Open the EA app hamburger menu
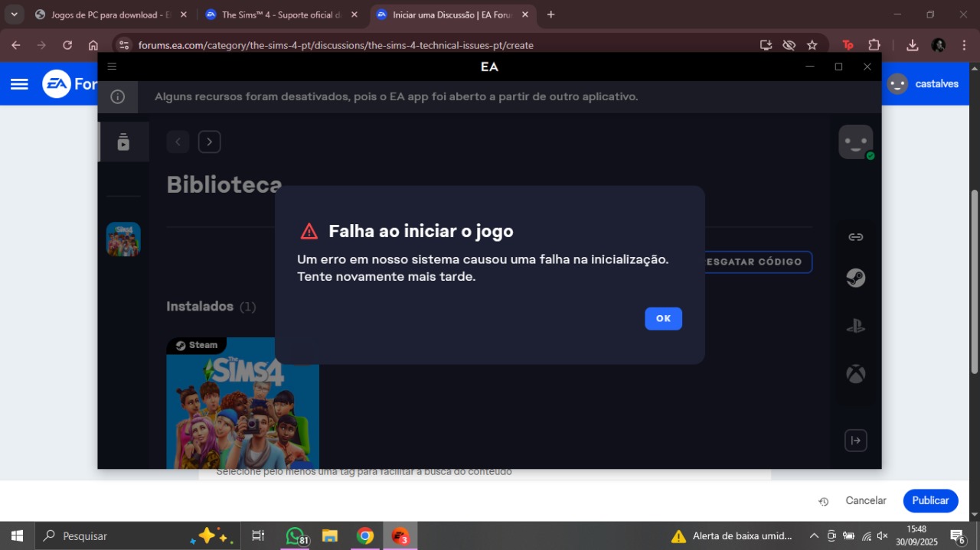980x550 pixels. 112,67
